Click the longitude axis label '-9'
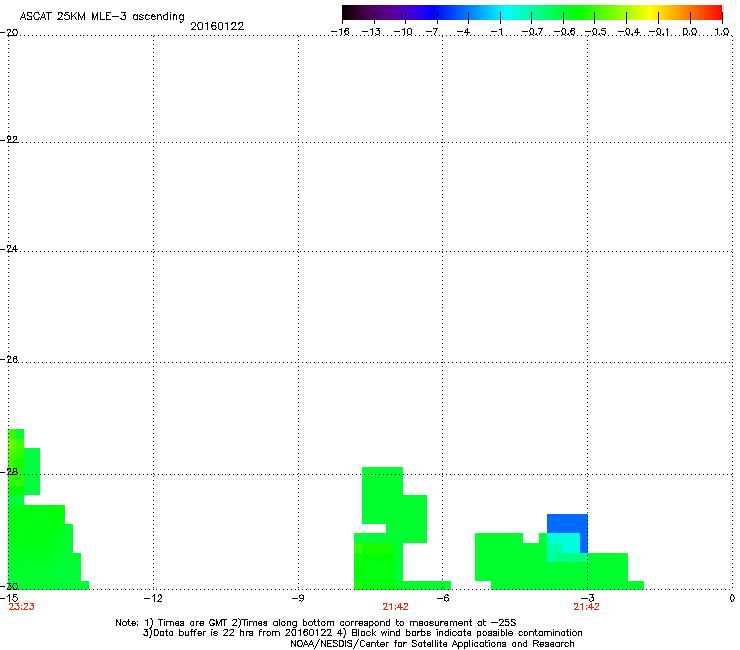The width and height of the screenshot is (740, 650). pos(297,598)
